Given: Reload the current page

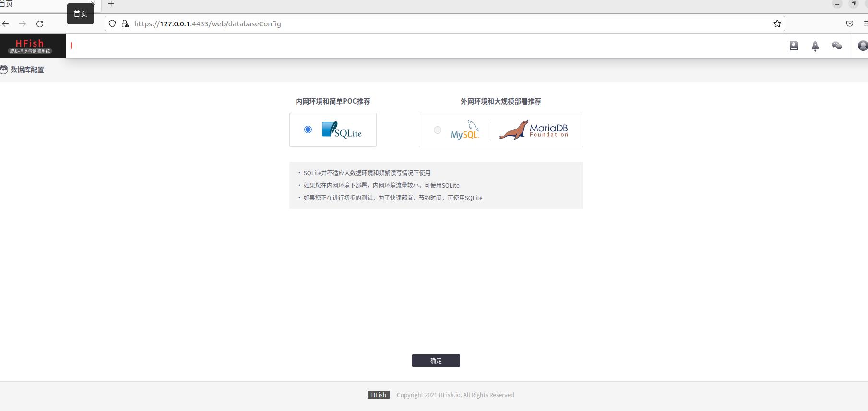Looking at the screenshot, I should pyautogui.click(x=40, y=23).
